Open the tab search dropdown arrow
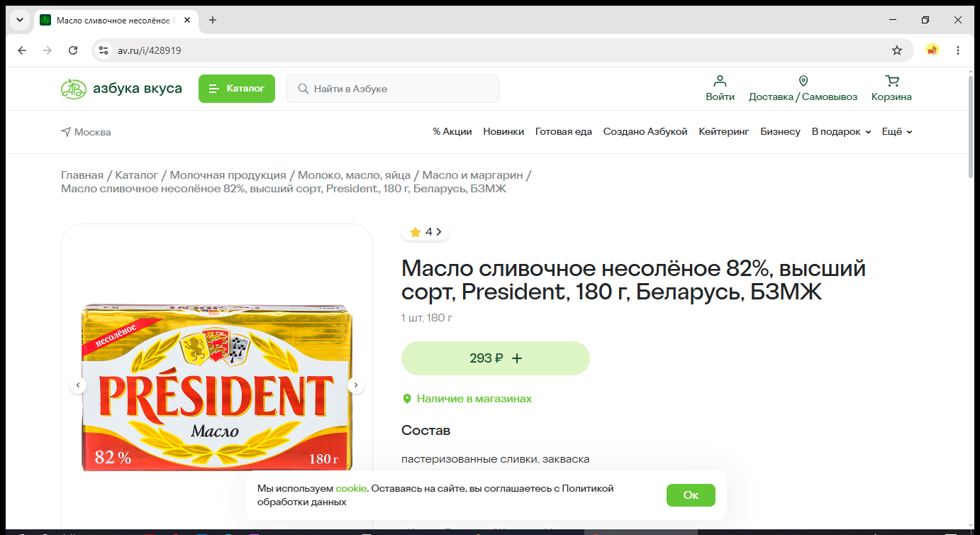Image resolution: width=980 pixels, height=535 pixels. tap(20, 20)
